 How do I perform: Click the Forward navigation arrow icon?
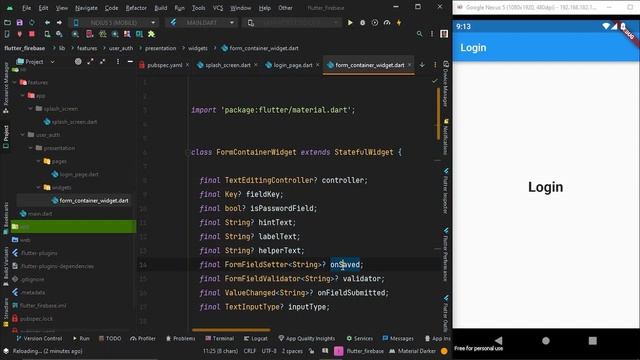tap(59, 22)
